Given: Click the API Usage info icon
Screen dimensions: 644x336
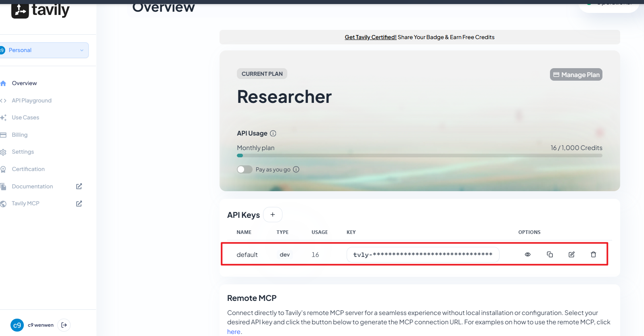Looking at the screenshot, I should pyautogui.click(x=273, y=134).
